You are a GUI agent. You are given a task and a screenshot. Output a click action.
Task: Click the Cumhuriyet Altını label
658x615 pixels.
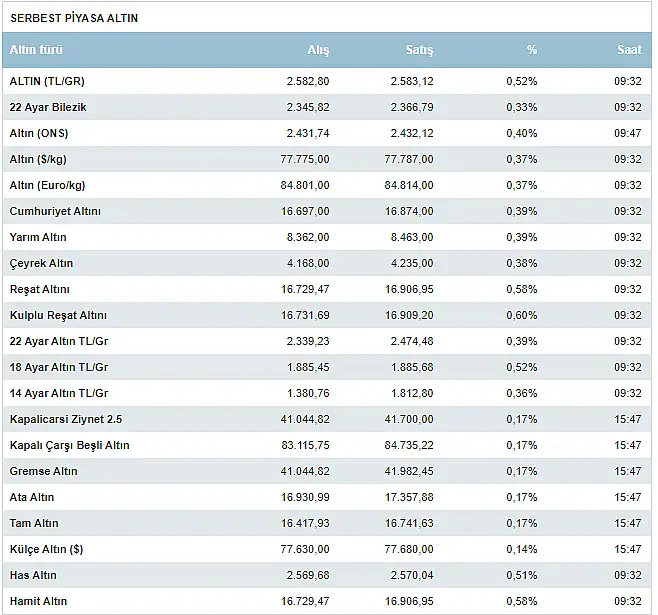(x=55, y=211)
